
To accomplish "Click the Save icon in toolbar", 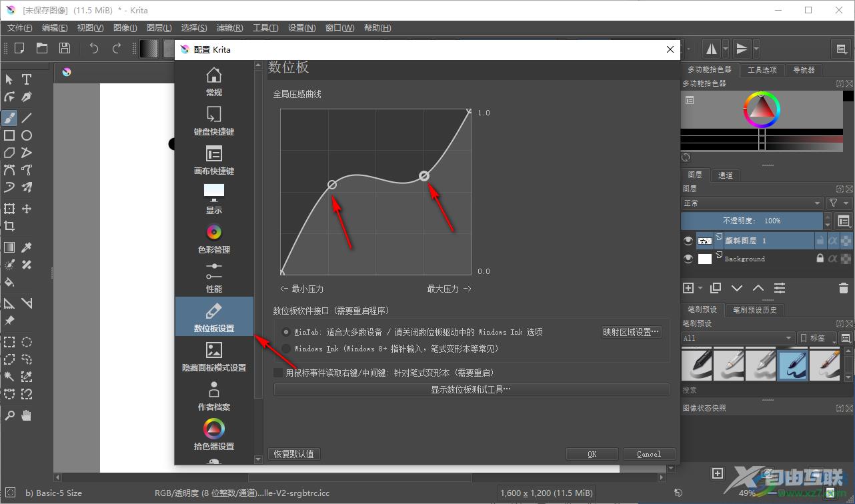I will [x=65, y=48].
